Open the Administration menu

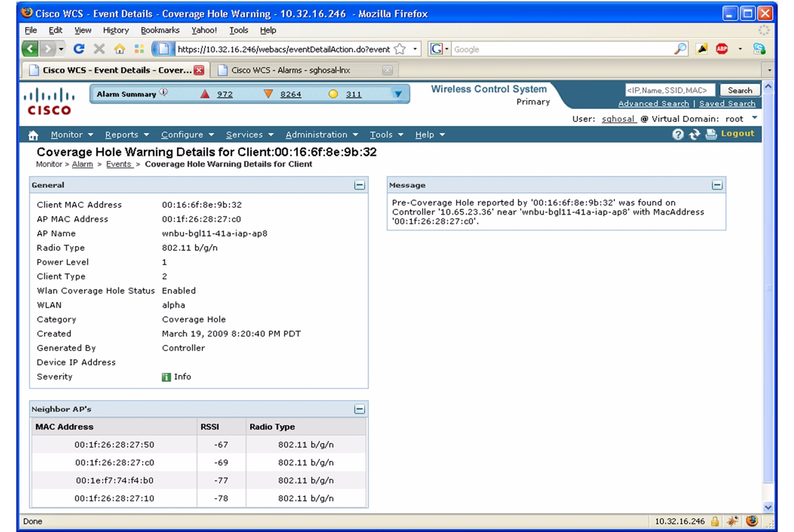point(317,134)
